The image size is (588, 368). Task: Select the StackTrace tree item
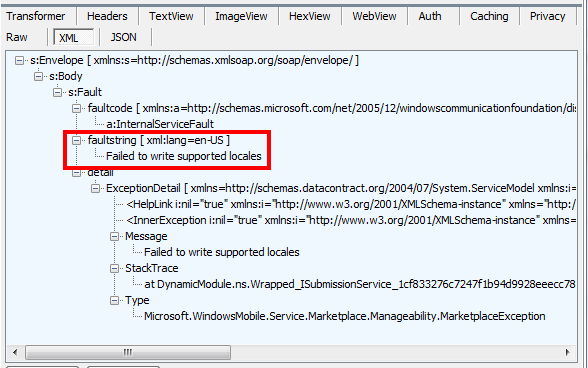(152, 268)
